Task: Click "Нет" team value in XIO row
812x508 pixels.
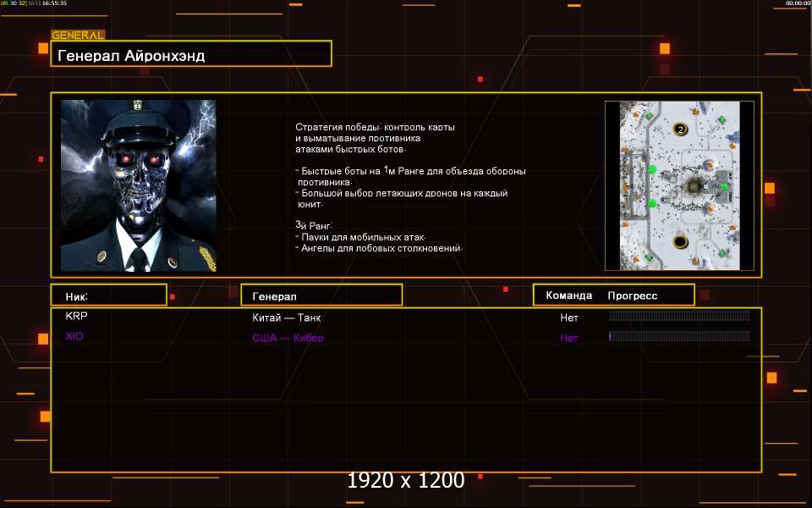Action: tap(569, 338)
